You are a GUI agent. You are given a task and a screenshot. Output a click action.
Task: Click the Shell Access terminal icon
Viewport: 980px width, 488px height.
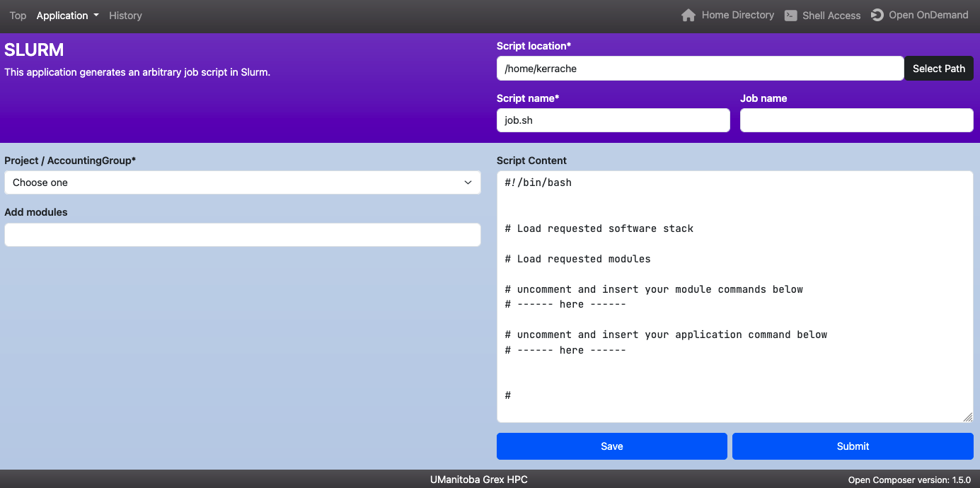[791, 16]
